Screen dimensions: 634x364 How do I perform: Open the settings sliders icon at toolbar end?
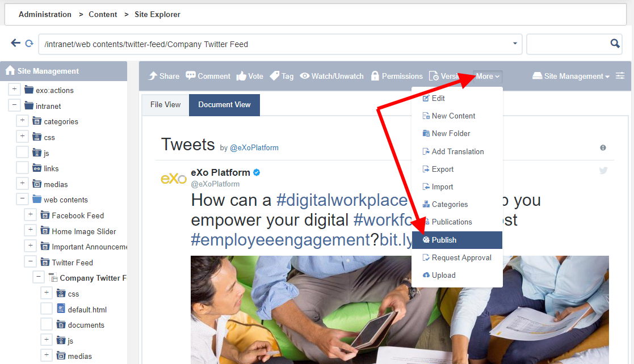click(x=620, y=76)
